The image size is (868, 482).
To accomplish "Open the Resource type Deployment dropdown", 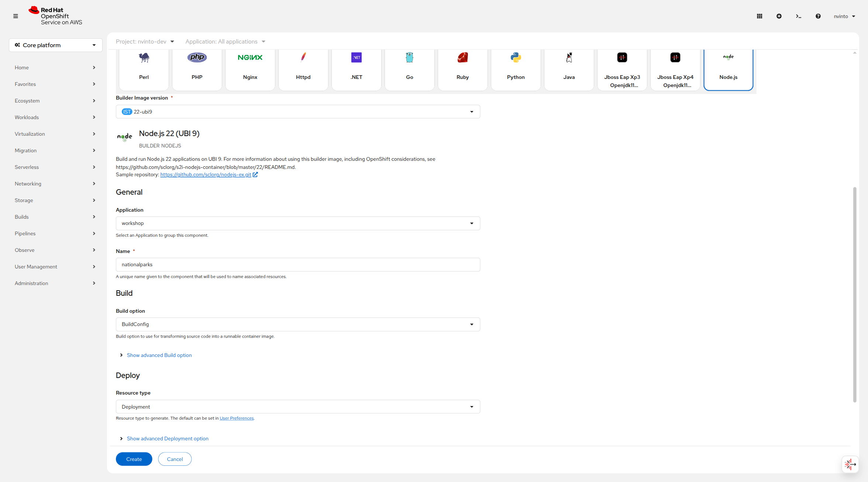I will pos(298,407).
